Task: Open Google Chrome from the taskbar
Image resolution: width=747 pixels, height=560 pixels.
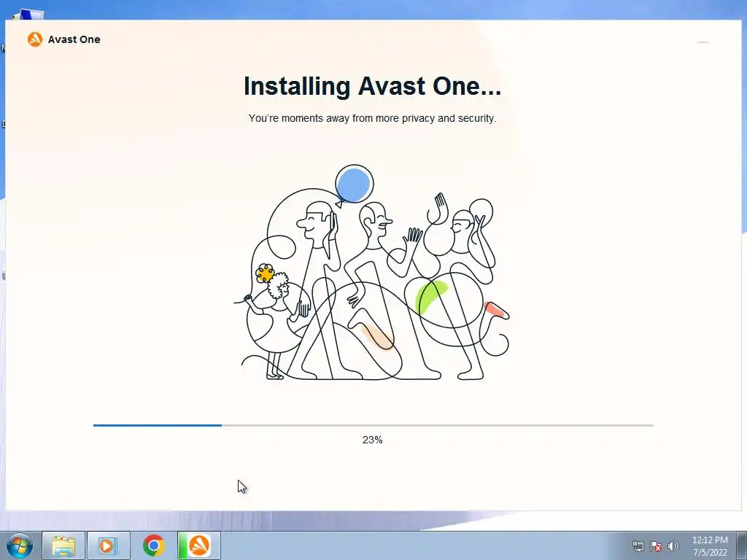Action: (x=153, y=545)
